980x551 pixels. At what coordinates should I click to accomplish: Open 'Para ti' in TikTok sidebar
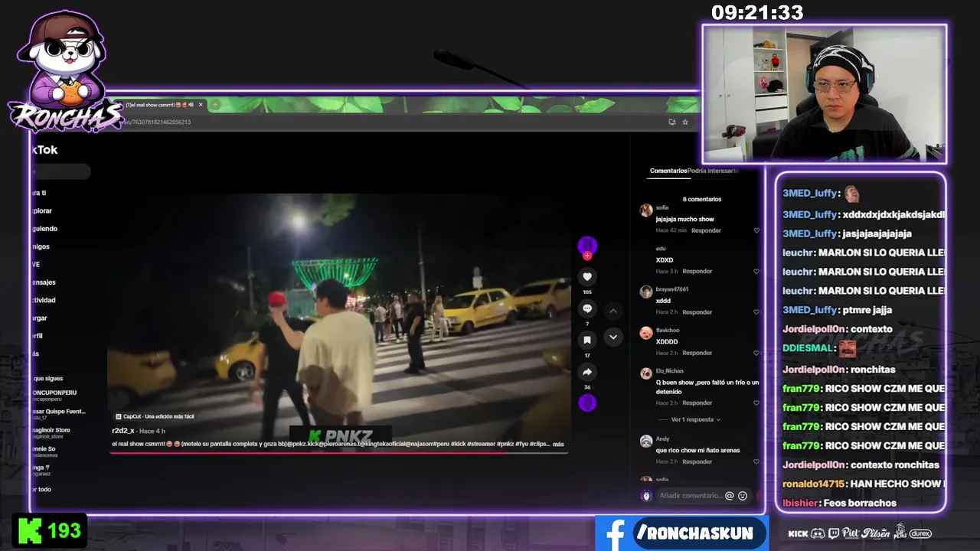pos(39,193)
